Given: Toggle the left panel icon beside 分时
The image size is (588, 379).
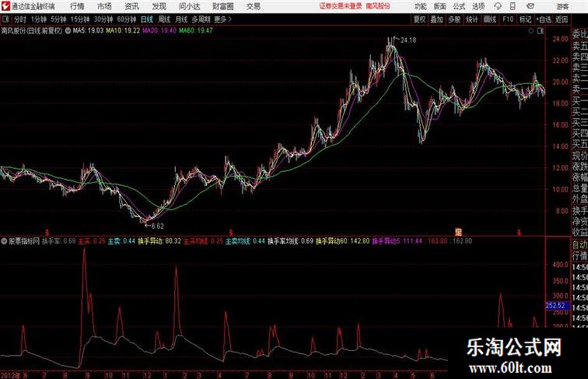Looking at the screenshot, I should [x=6, y=19].
